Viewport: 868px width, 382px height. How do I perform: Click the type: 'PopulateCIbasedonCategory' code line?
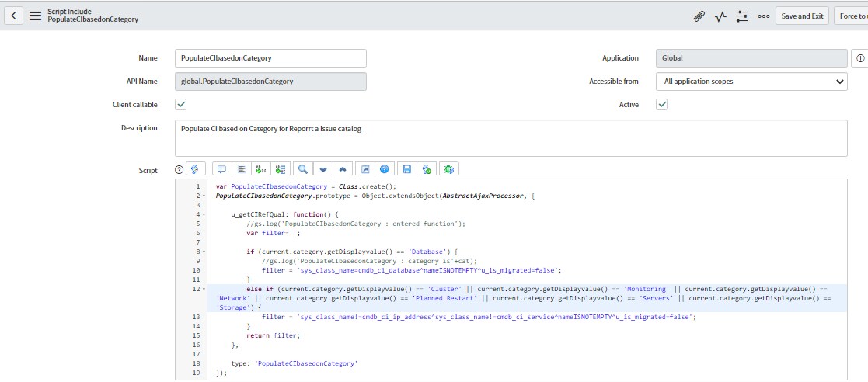pos(295,364)
